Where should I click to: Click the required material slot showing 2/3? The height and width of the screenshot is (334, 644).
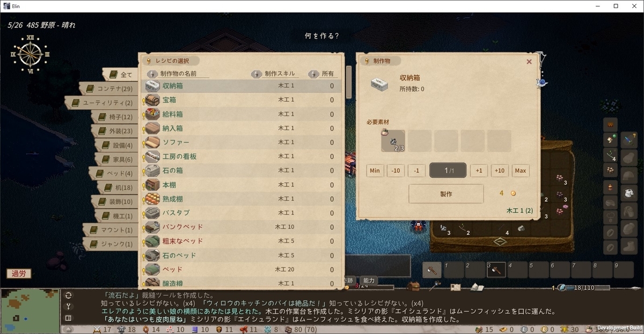pyautogui.click(x=393, y=141)
